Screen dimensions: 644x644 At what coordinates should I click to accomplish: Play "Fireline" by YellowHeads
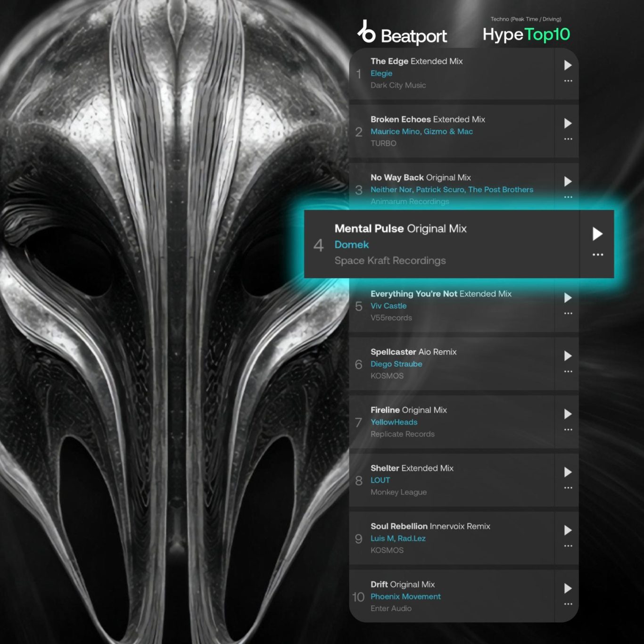(x=568, y=414)
